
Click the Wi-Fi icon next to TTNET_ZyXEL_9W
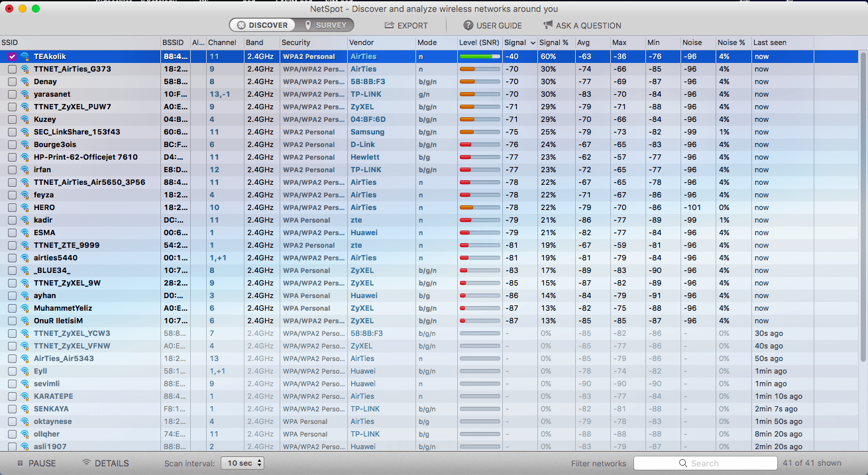25,283
